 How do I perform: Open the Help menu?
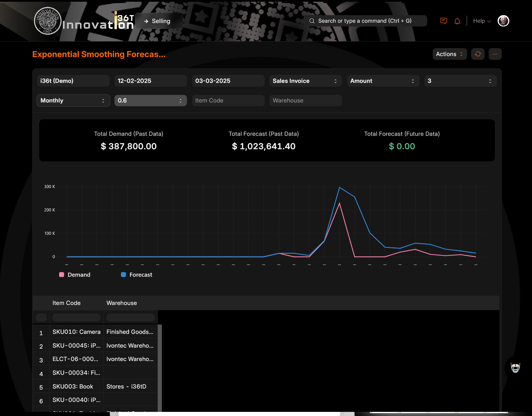click(481, 21)
